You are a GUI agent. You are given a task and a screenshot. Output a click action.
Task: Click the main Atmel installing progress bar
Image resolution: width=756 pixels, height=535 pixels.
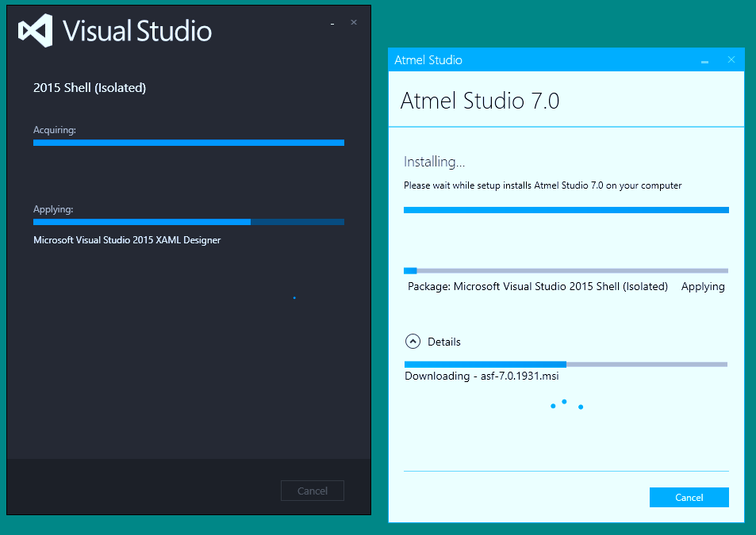pos(566,210)
